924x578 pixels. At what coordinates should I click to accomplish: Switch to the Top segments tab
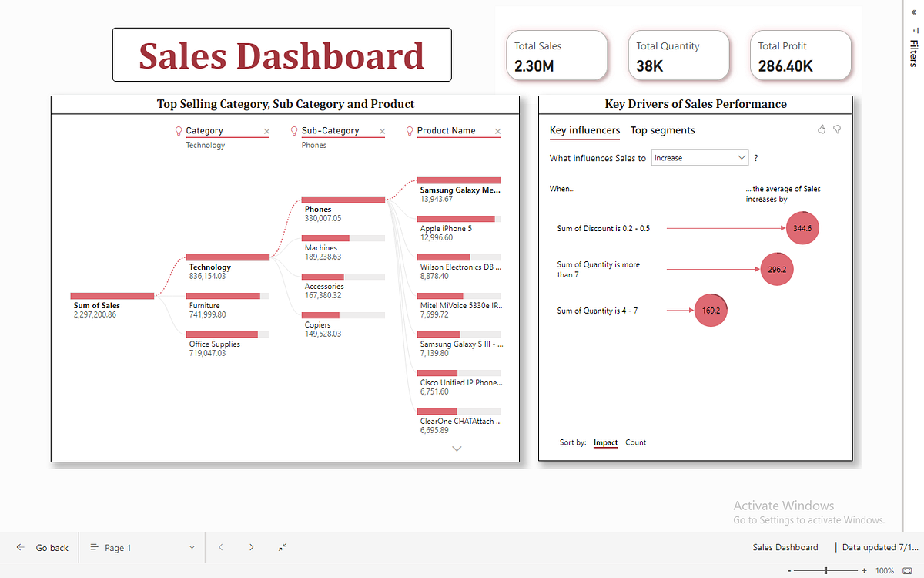pos(662,130)
